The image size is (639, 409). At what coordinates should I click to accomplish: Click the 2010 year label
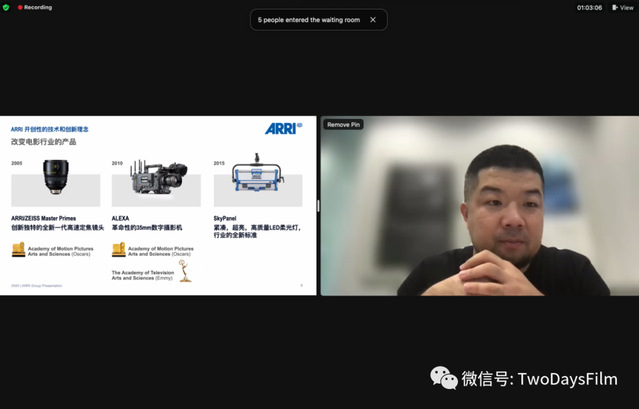117,162
